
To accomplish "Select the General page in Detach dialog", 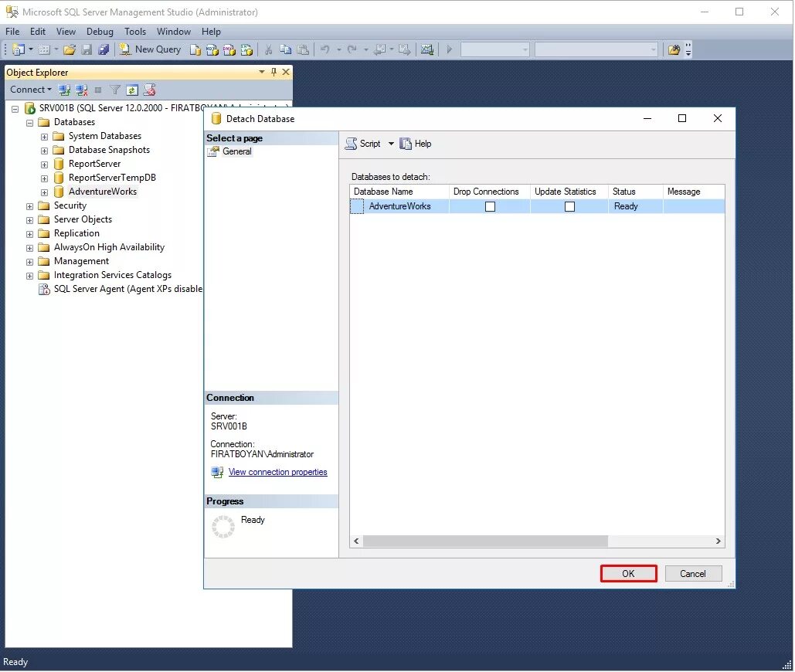I will coord(237,151).
